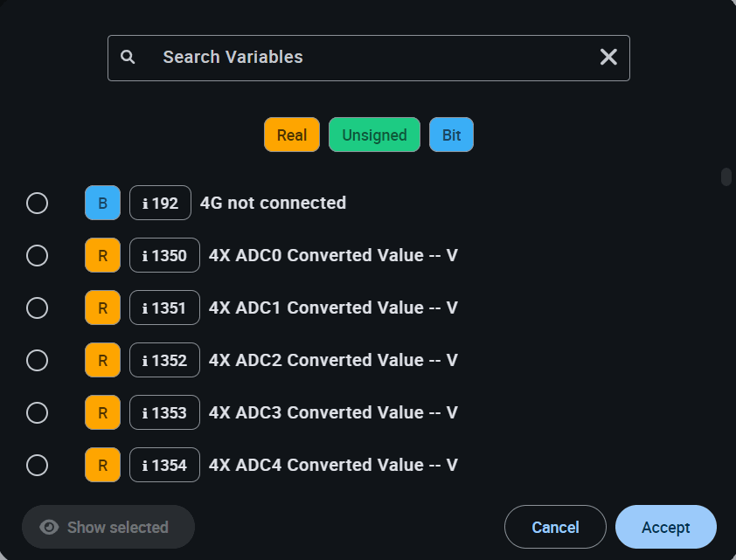736x560 pixels.
Task: Select radio button for 4X ADC1 Converted Value
Action: (37, 308)
